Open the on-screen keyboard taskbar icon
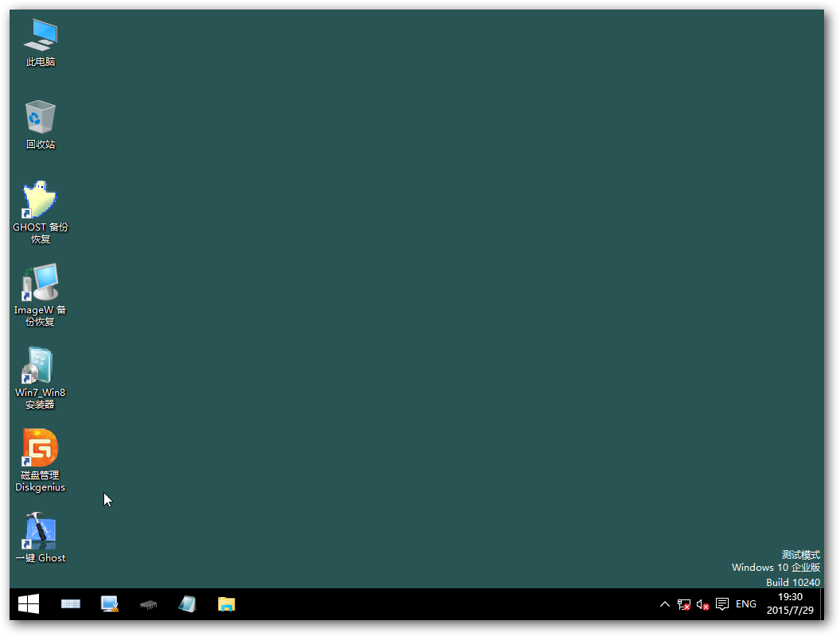 pos(71,604)
